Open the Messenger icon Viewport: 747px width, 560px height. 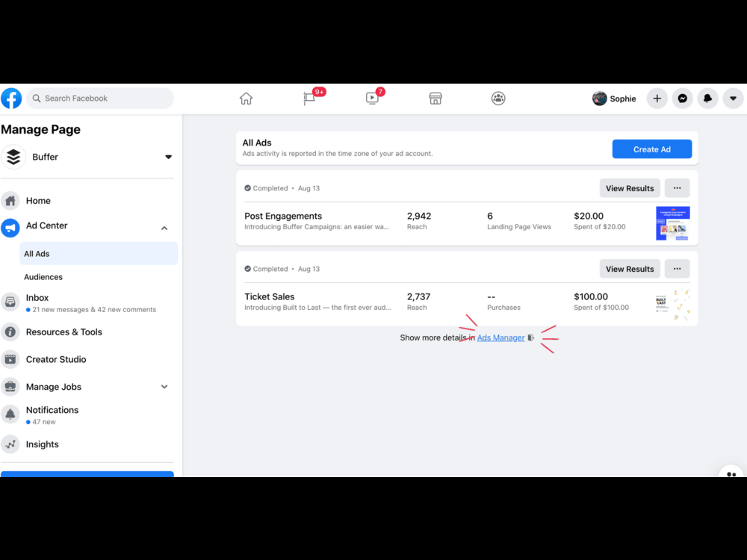(x=683, y=99)
